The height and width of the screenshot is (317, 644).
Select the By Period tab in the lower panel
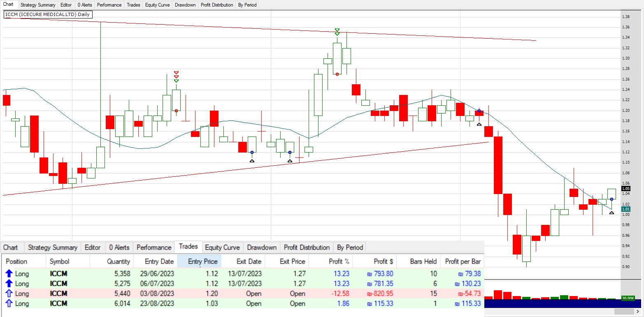(350, 248)
